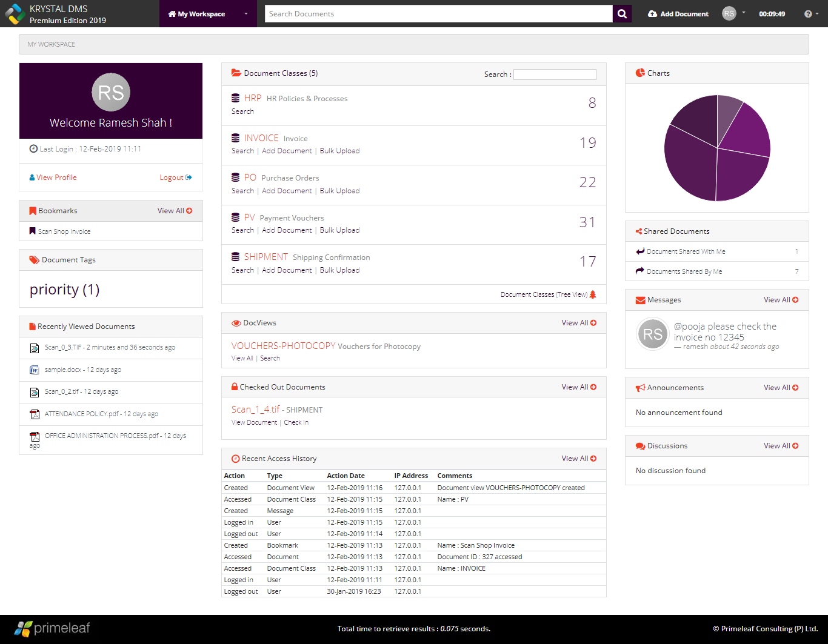The height and width of the screenshot is (644, 828).
Task: Click the PO class stack icon
Action: click(235, 178)
